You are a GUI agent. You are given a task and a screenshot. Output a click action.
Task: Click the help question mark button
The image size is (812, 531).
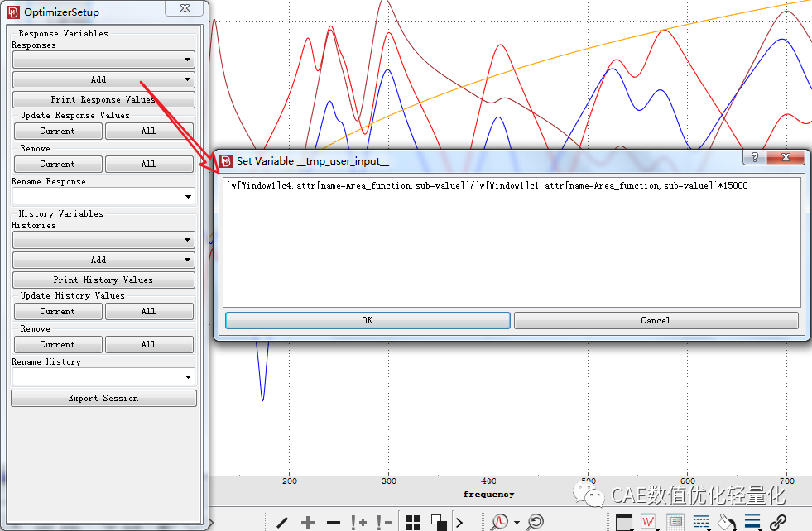pyautogui.click(x=754, y=157)
